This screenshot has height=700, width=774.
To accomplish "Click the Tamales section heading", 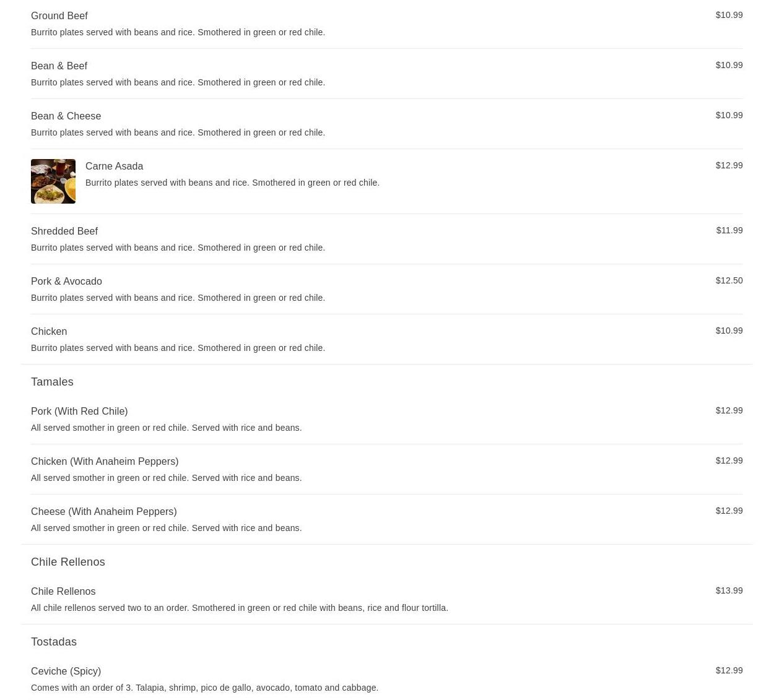I will coord(52,382).
